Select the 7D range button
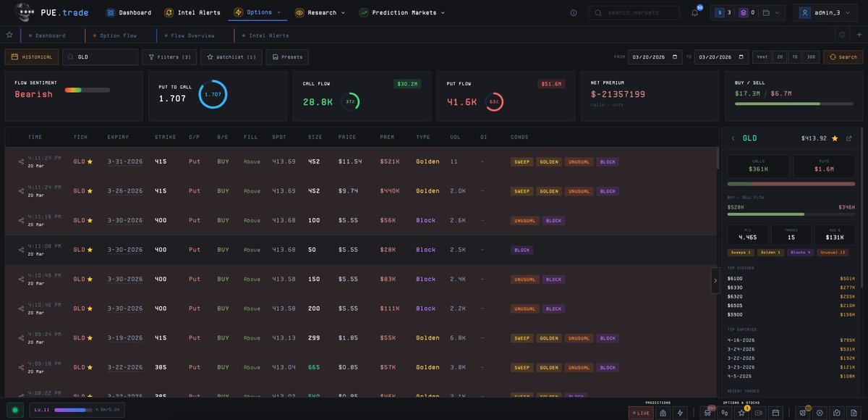Image resolution: width=868 pixels, height=420 pixels. 795,57
